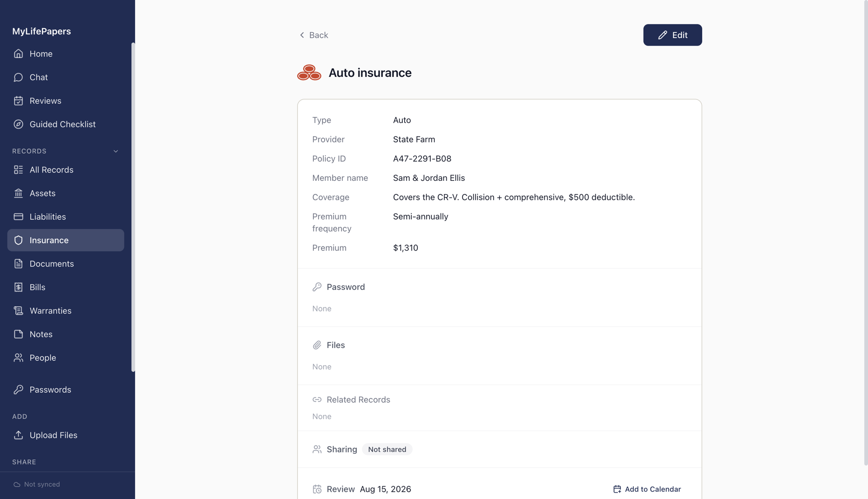Click the Home house icon in sidebar
This screenshot has height=499, width=868.
(18, 54)
